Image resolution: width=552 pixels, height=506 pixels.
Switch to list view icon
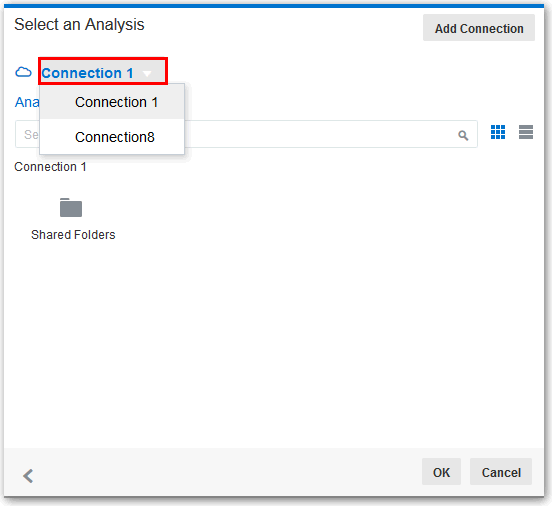[526, 132]
